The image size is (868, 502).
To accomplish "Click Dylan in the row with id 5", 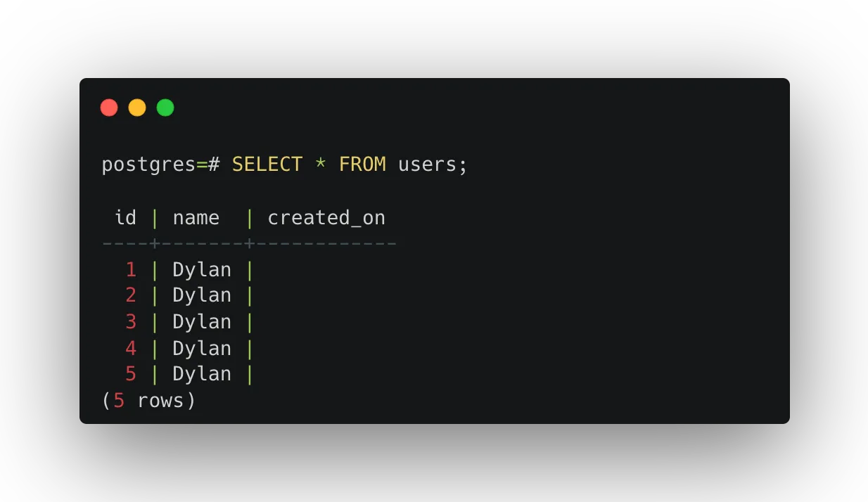I will [202, 374].
